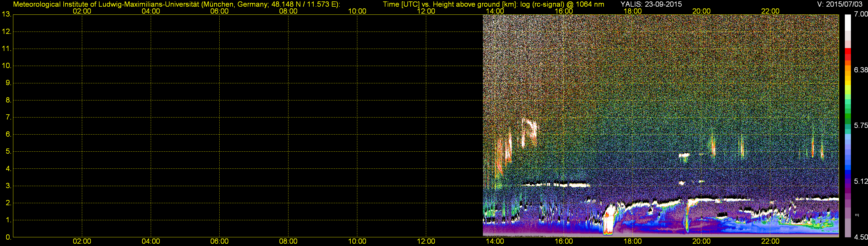Click the 6.38 colorbar value
The width and height of the screenshot is (868, 246).
click(860, 70)
